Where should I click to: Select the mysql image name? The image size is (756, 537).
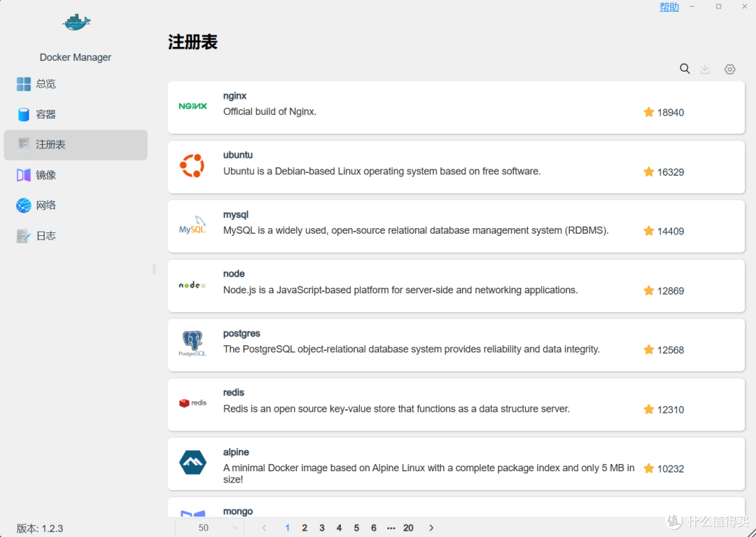point(236,214)
